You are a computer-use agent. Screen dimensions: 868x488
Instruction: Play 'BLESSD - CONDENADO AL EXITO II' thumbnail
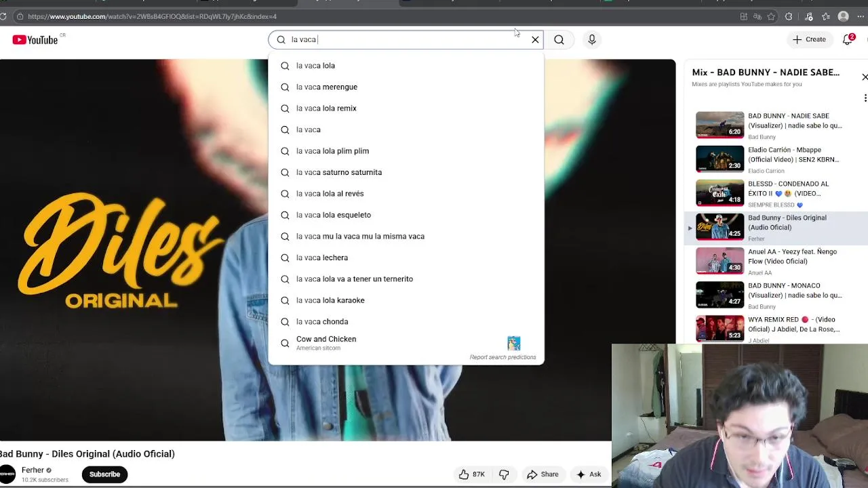click(719, 193)
